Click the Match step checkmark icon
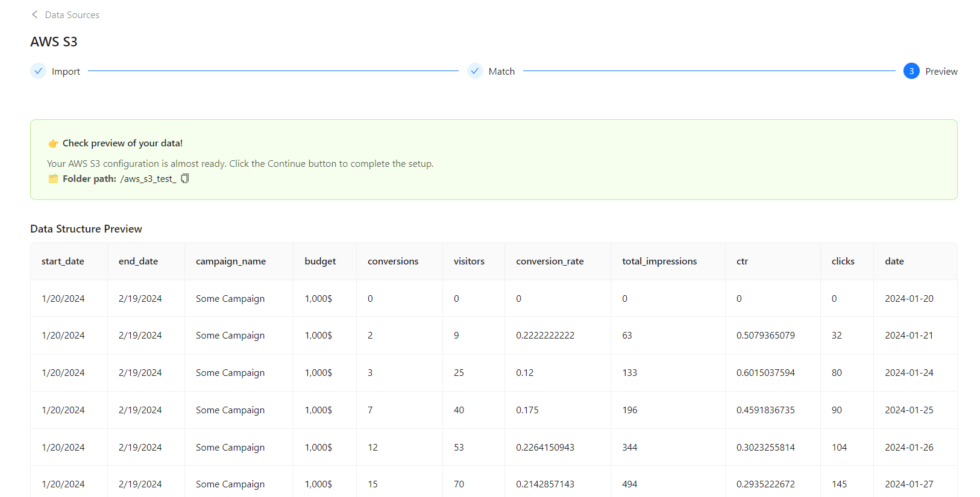The width and height of the screenshot is (980, 497). 475,71
